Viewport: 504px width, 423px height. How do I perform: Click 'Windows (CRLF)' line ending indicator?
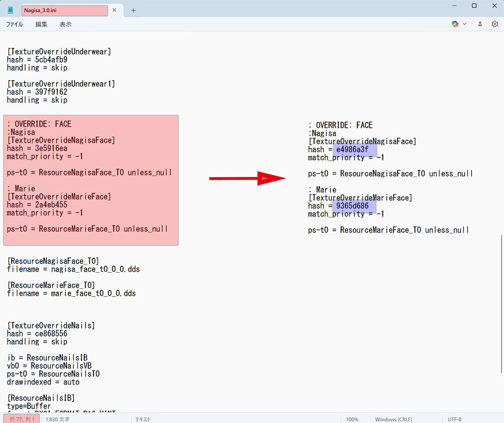pyautogui.click(x=393, y=419)
